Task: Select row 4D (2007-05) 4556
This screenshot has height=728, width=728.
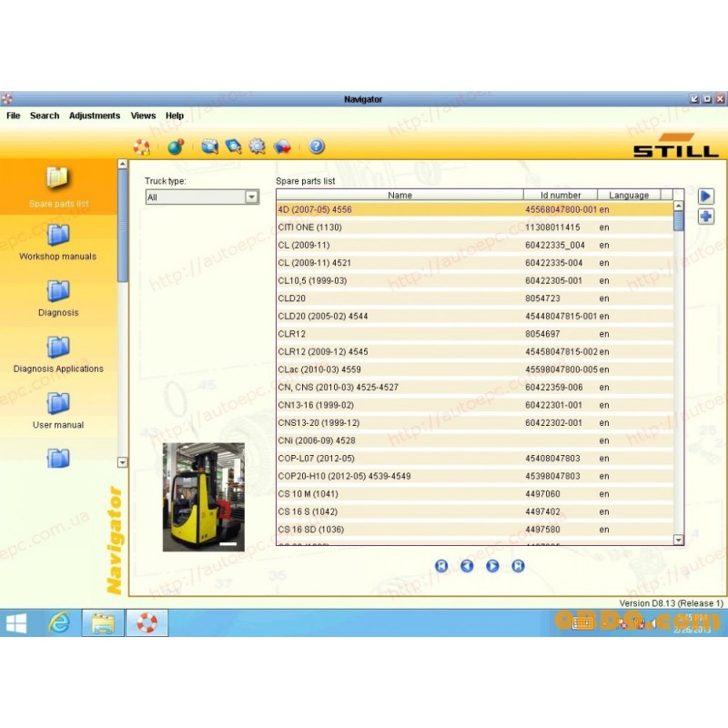Action: click(x=474, y=209)
